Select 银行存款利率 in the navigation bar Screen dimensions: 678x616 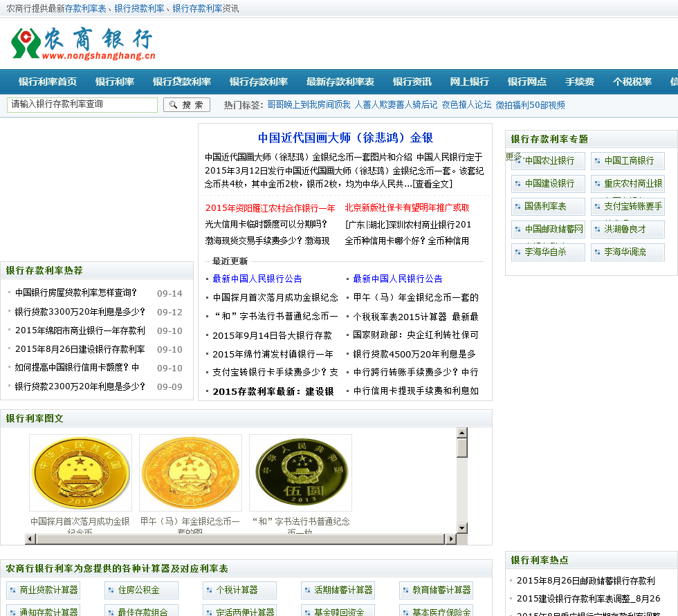tap(259, 82)
